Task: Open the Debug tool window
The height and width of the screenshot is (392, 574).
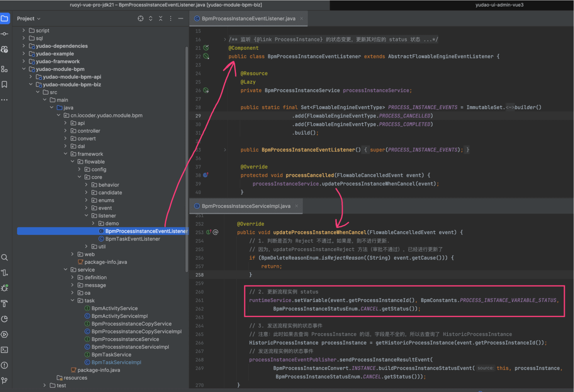Action: click(x=5, y=288)
